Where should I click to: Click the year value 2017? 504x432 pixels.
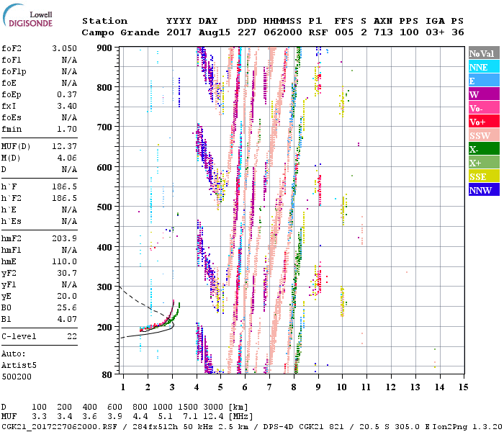tap(179, 32)
